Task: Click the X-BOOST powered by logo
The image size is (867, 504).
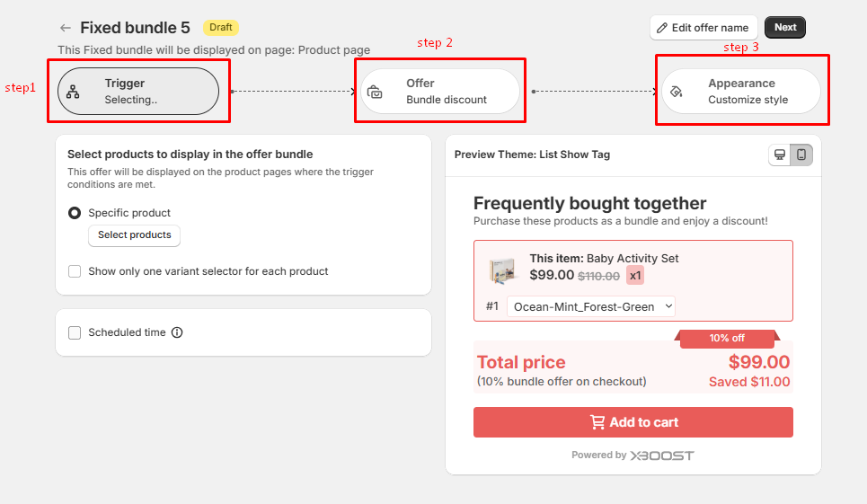Action: click(661, 455)
